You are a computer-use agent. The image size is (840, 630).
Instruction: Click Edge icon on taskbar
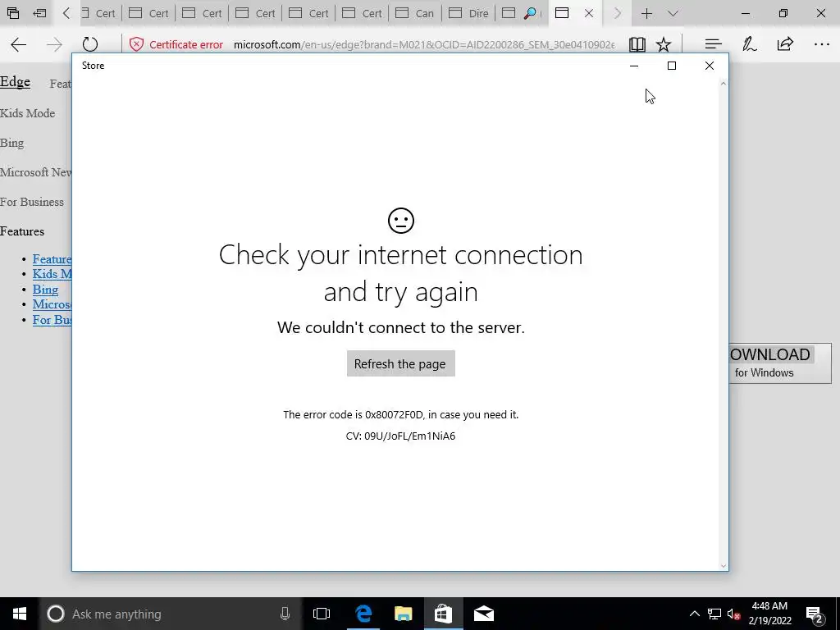pyautogui.click(x=363, y=614)
